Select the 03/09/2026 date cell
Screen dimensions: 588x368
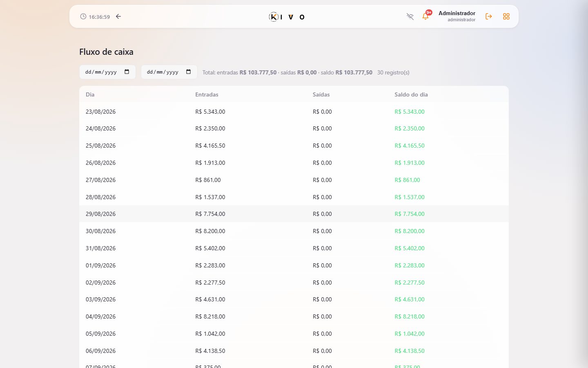click(x=100, y=299)
